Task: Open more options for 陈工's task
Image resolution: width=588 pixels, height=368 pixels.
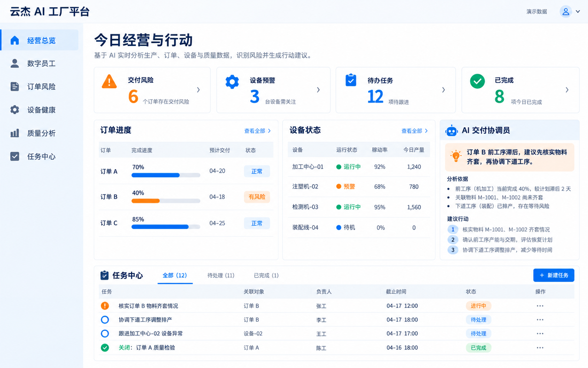Action: coord(540,348)
